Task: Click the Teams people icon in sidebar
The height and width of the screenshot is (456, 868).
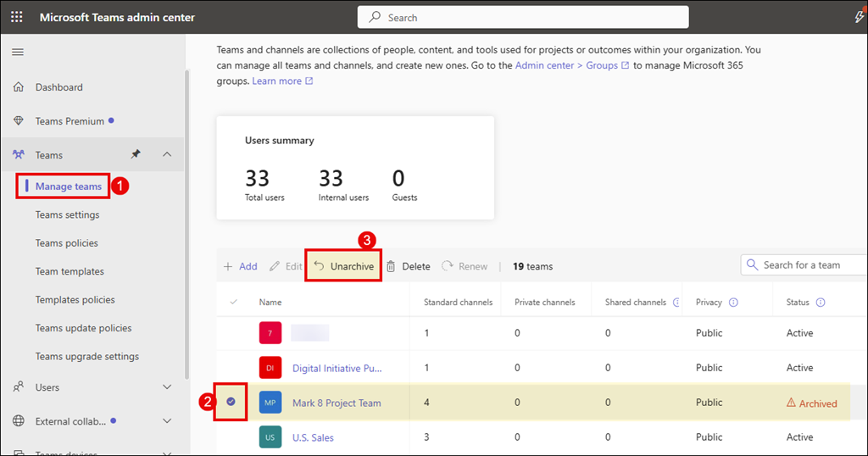Action: [19, 155]
